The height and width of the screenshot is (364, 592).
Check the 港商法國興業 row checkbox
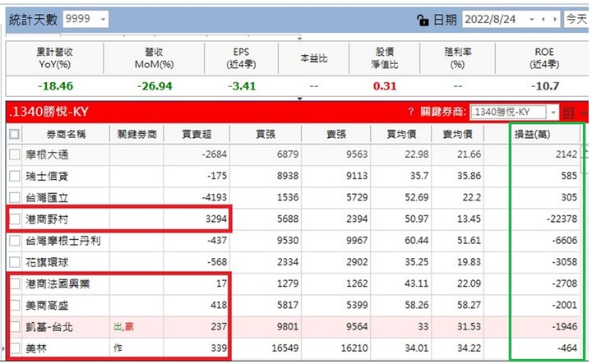14,283
